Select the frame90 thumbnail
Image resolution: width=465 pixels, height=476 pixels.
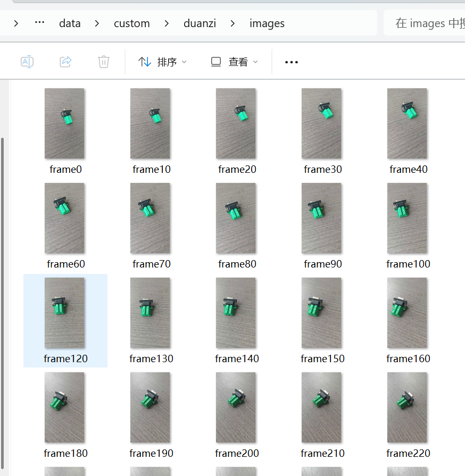click(321, 218)
